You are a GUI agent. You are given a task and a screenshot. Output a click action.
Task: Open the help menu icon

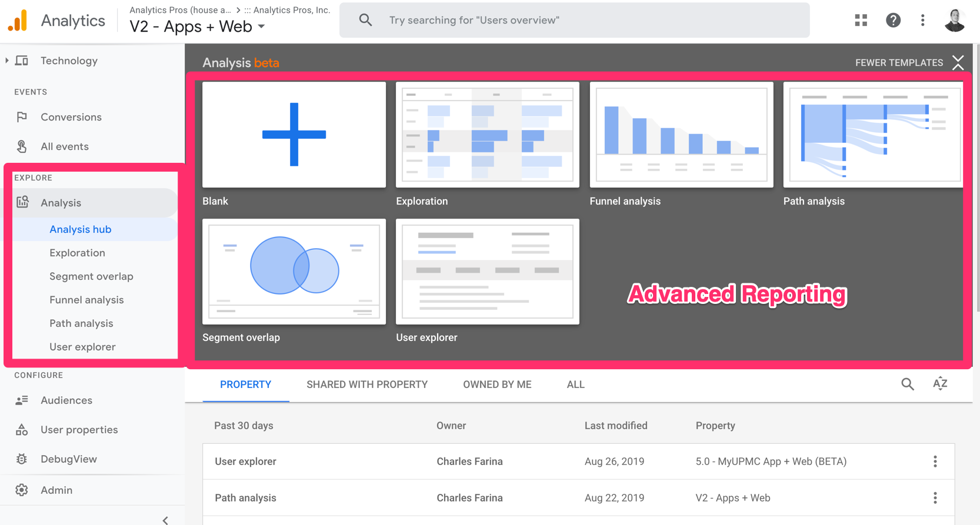[893, 21]
